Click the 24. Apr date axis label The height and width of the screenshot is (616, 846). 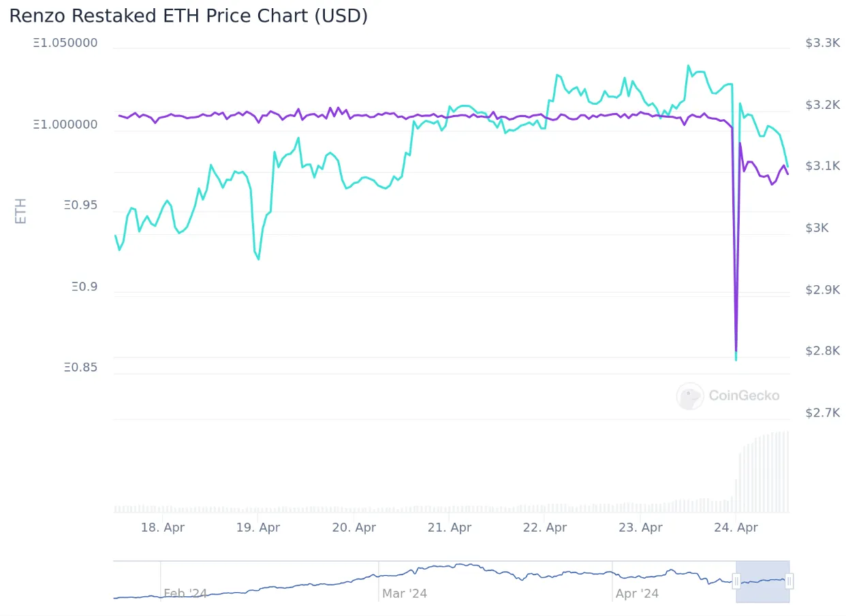pyautogui.click(x=736, y=528)
